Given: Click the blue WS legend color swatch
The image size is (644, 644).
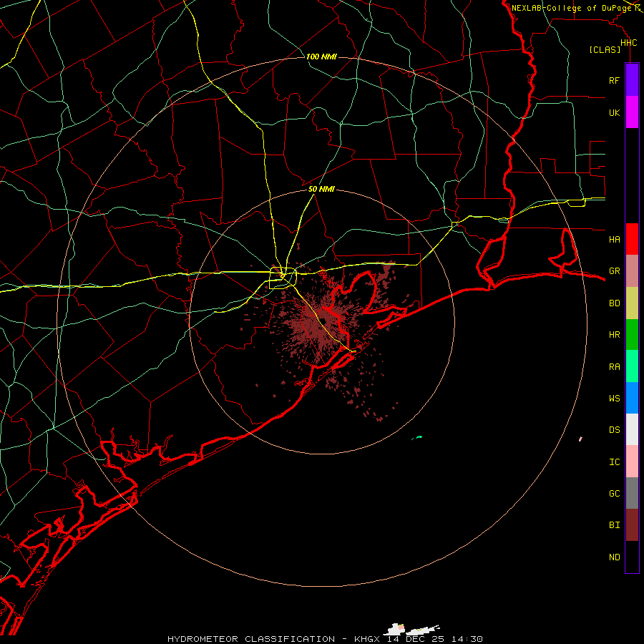Looking at the screenshot, I should point(632,398).
